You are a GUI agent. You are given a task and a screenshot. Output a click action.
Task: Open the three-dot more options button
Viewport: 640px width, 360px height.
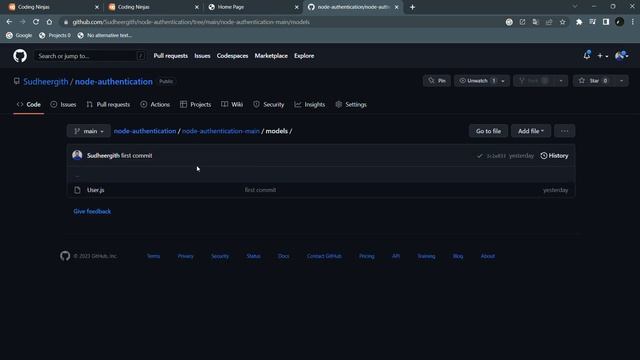click(x=564, y=131)
